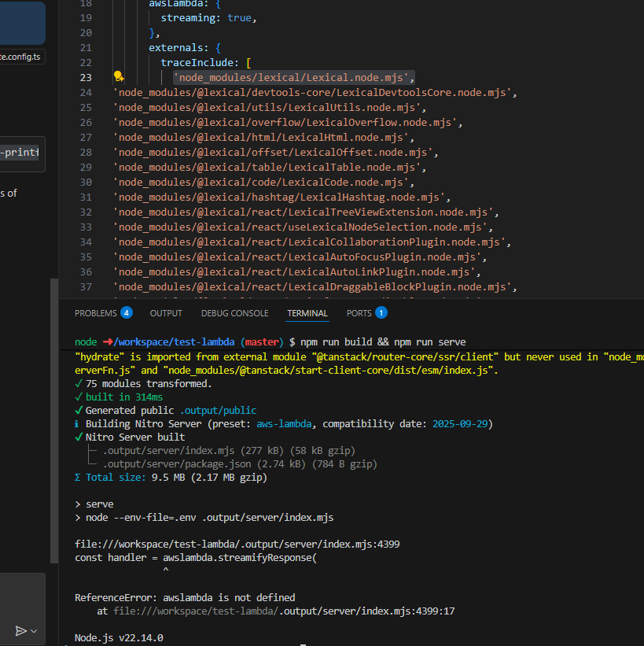Open the OUTPUT panel tab
This screenshot has width=644, height=646.
(166, 313)
